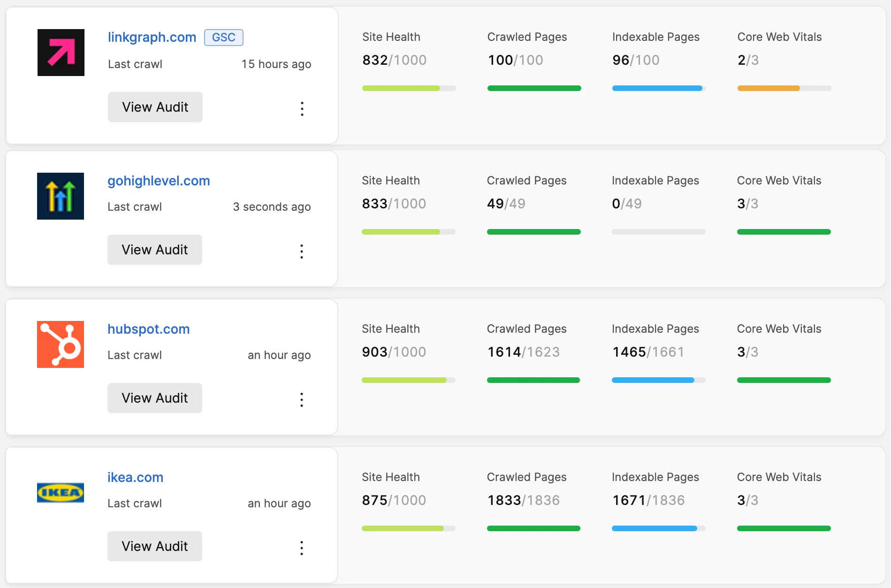
Task: Click the 1465/1661 Indexable Pages value
Action: pos(648,352)
